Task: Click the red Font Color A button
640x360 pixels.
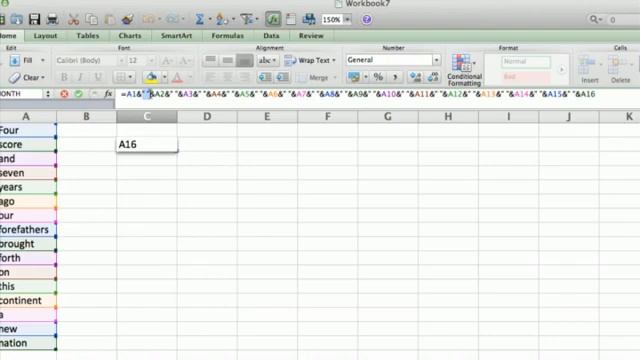Action: 177,77
